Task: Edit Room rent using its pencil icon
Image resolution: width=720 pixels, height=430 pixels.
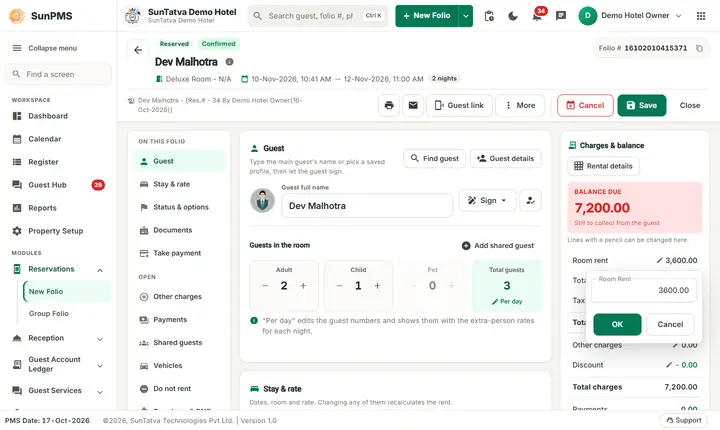Action: point(659,260)
